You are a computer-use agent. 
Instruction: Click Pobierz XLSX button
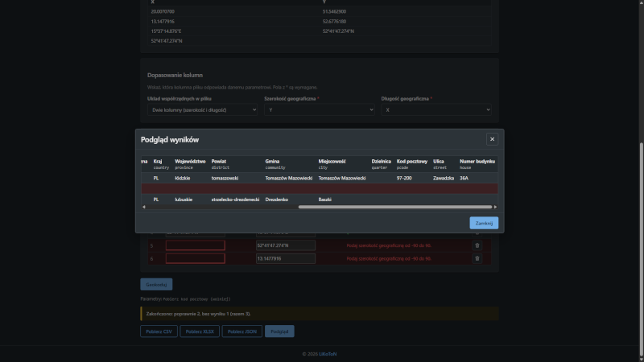(x=200, y=331)
